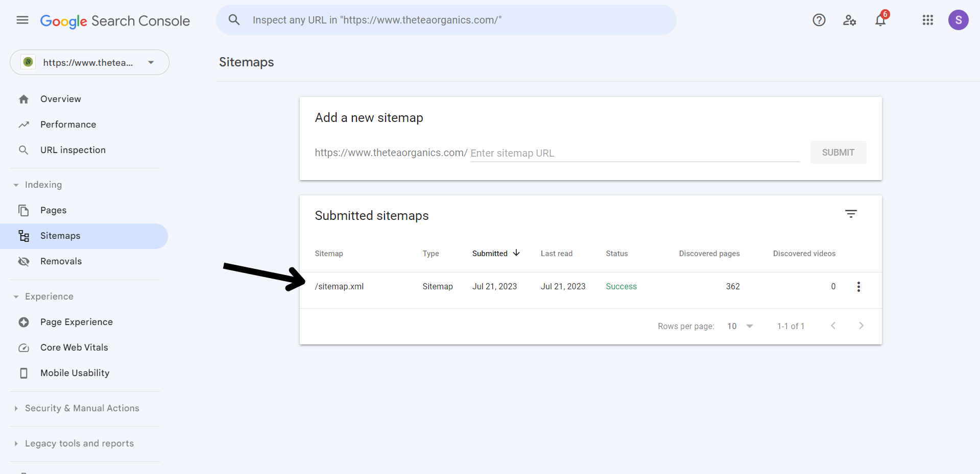Open the property selector dropdown
The width and height of the screenshot is (980, 474).
click(x=89, y=63)
